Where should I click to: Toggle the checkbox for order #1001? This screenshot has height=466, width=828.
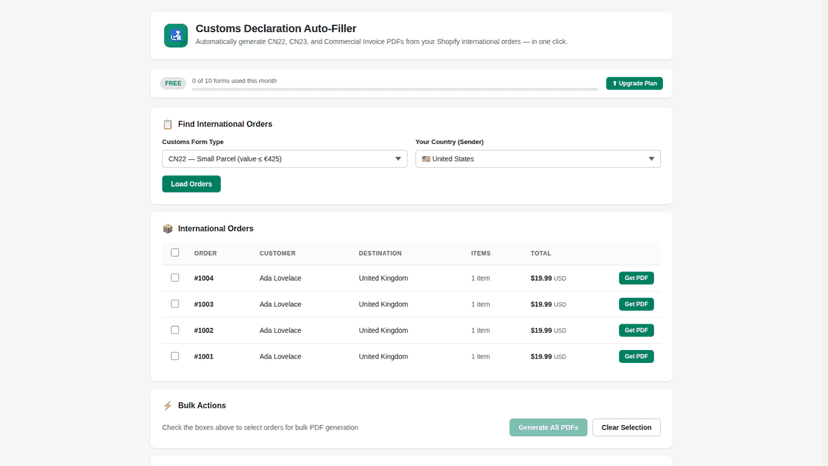175,356
